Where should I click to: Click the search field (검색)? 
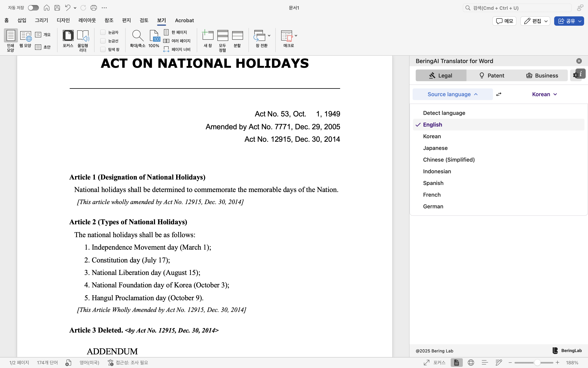coord(517,8)
